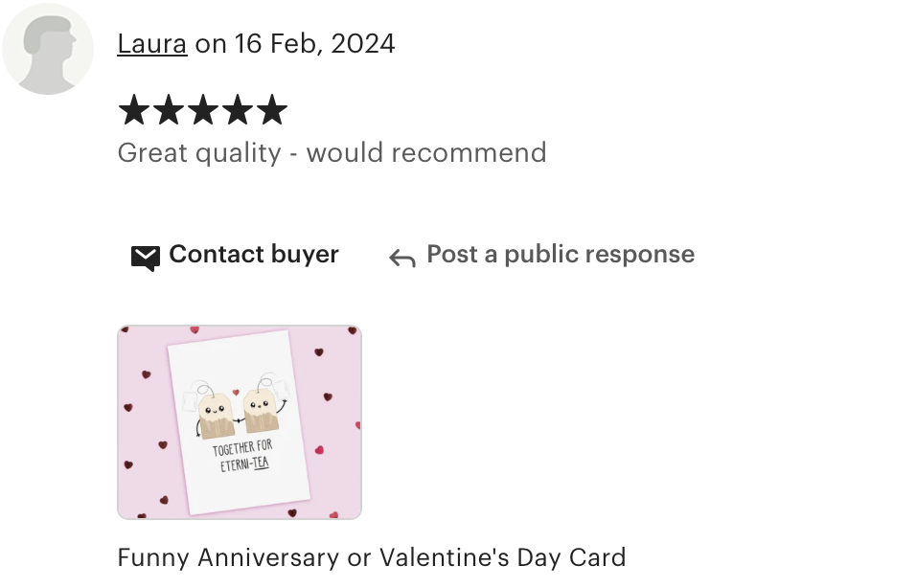Click the reply arrow icon
Image resolution: width=916 pixels, height=588 pixels.
click(x=402, y=258)
